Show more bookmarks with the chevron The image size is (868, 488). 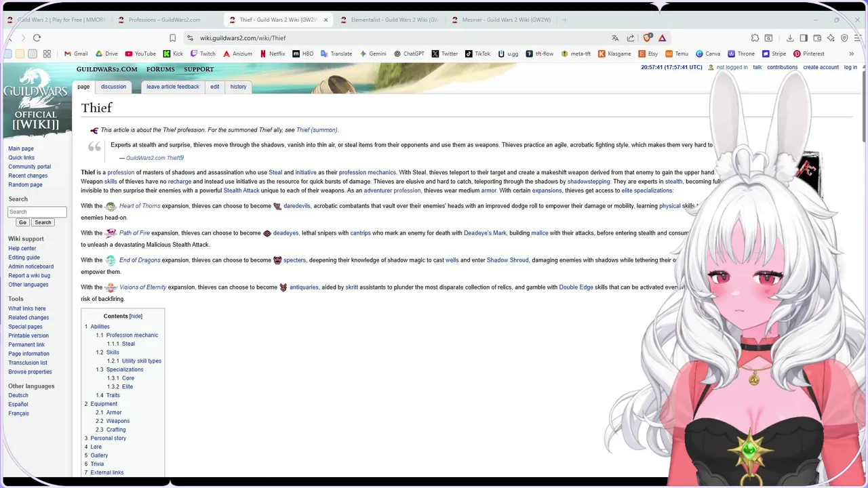click(852, 54)
